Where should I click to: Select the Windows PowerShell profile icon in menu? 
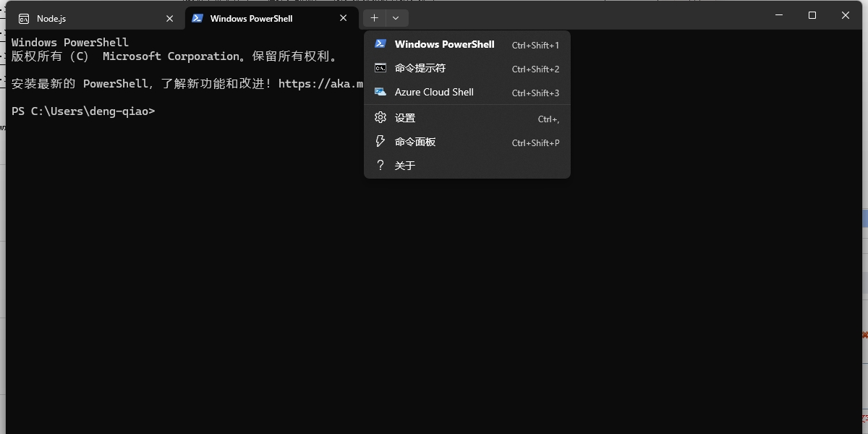pyautogui.click(x=380, y=43)
